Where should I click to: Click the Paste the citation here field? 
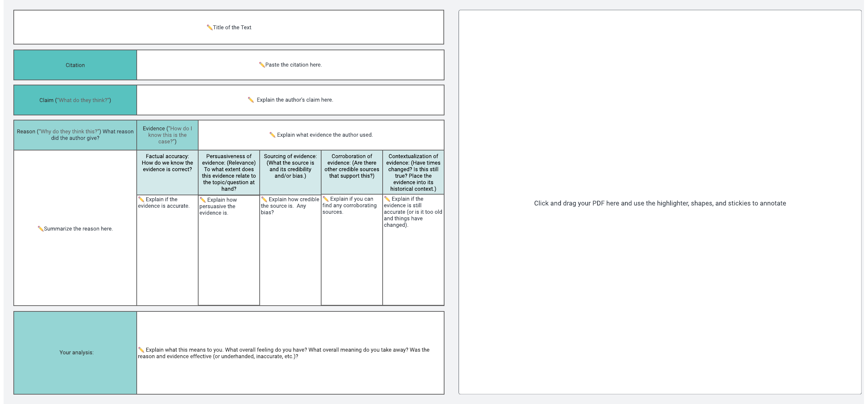pos(293,65)
